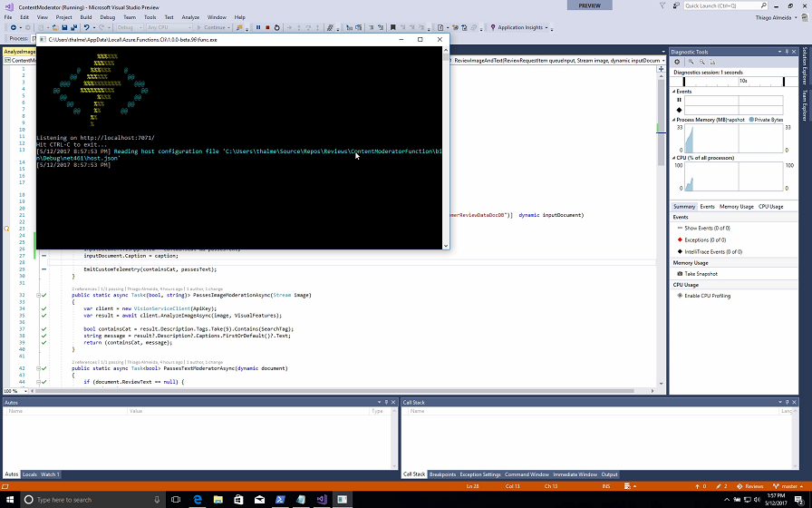Collapse PassesImageModerationAsync method outline
Screen dimensions: 812x508
(38, 295)
